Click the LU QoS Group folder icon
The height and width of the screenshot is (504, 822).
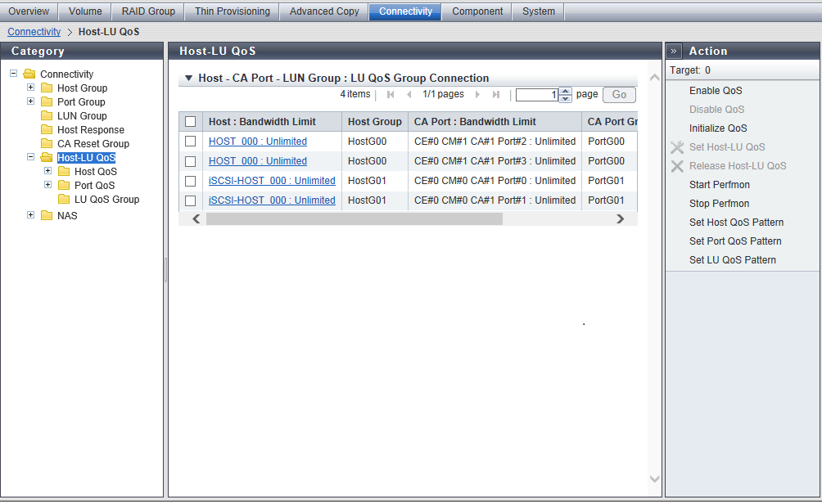click(64, 200)
